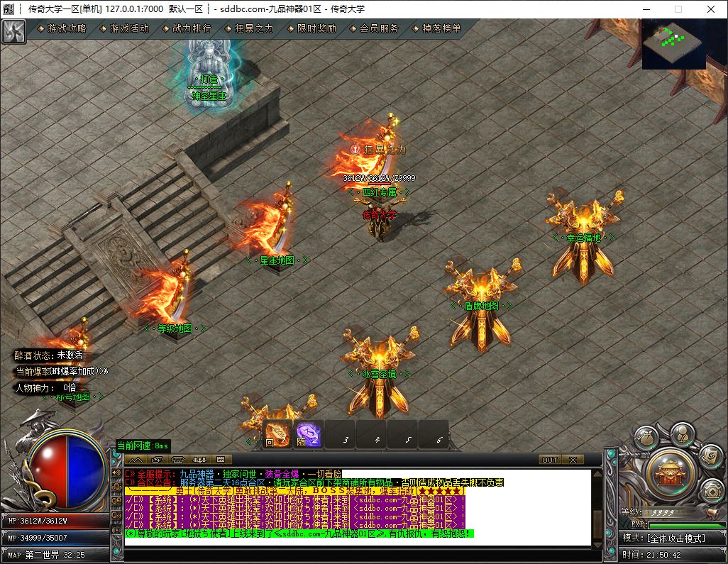Use the orange return scroll in slot 1

pyautogui.click(x=277, y=436)
